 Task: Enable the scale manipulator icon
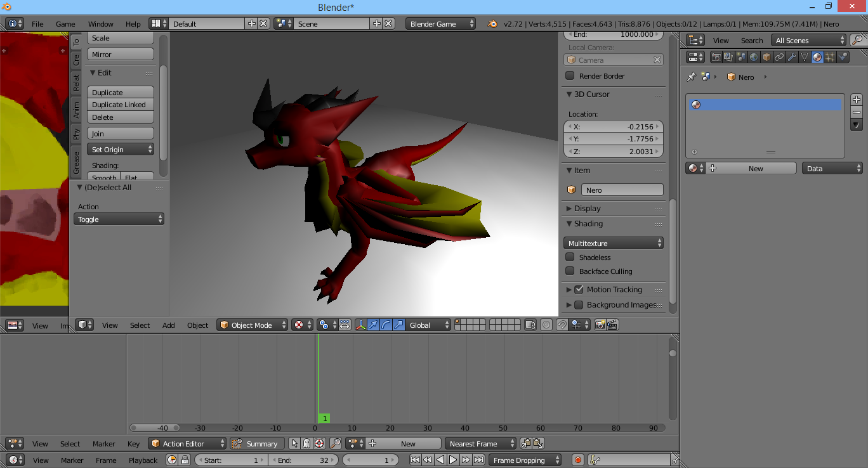coord(398,325)
